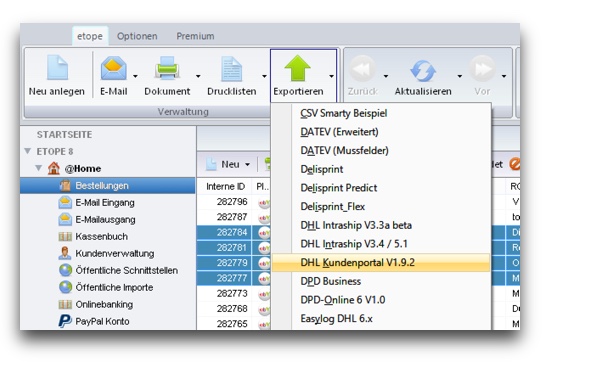
Task: Click the @Home house icon
Action: [x=53, y=168]
